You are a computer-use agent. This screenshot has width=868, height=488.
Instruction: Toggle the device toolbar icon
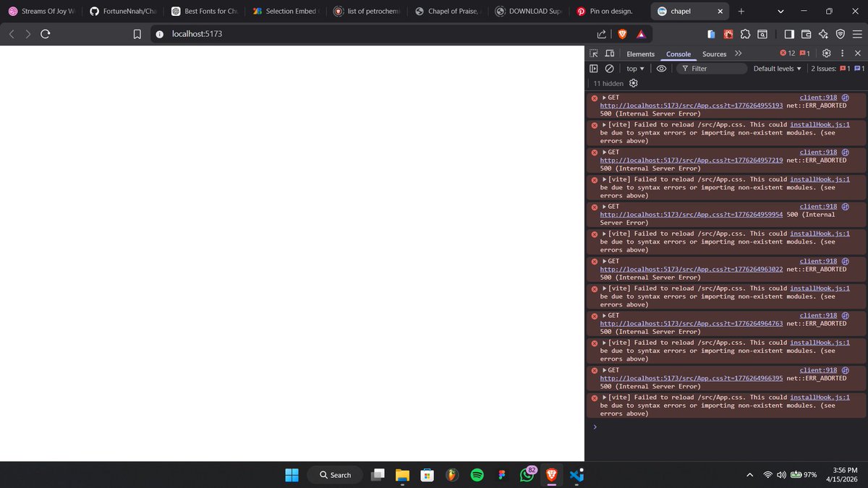(610, 53)
